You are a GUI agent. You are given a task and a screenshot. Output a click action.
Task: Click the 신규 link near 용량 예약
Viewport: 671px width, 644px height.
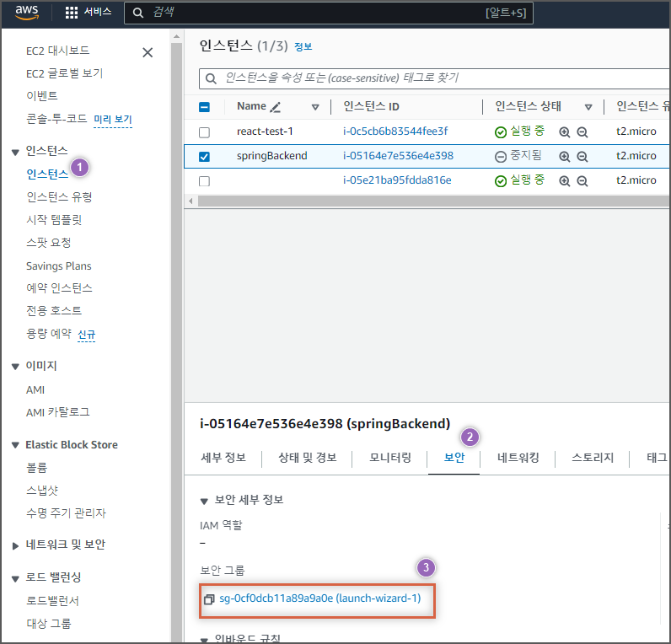[87, 334]
